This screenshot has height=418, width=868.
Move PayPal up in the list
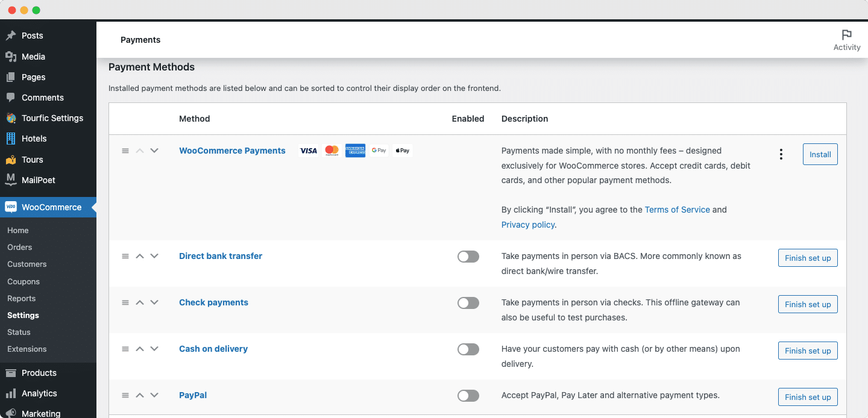click(x=140, y=395)
